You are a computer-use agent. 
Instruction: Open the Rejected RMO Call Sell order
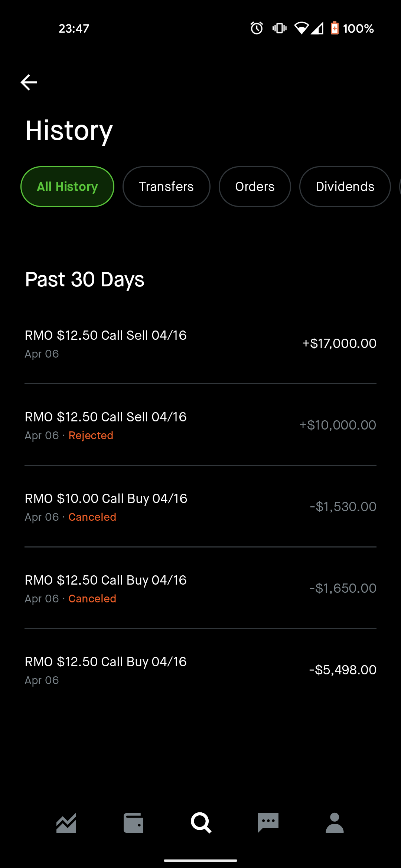click(x=200, y=425)
